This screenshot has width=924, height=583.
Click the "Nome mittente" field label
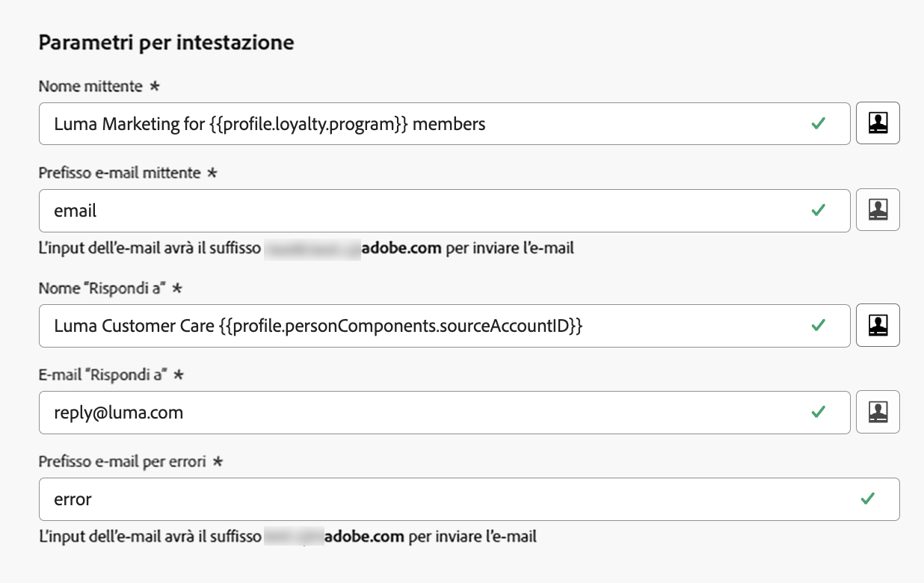click(x=90, y=87)
